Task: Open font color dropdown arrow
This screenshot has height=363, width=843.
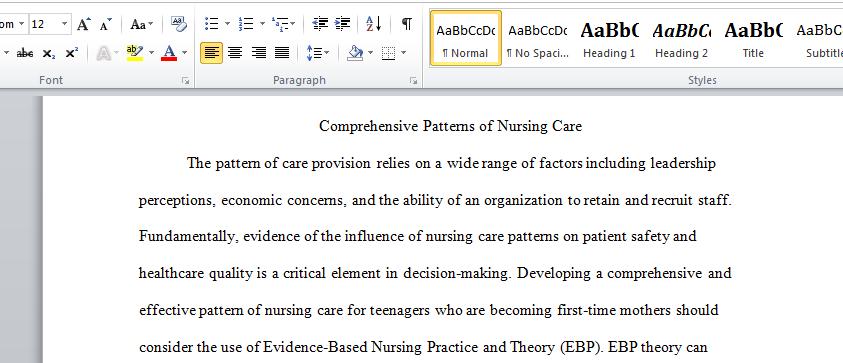Action: [x=184, y=53]
